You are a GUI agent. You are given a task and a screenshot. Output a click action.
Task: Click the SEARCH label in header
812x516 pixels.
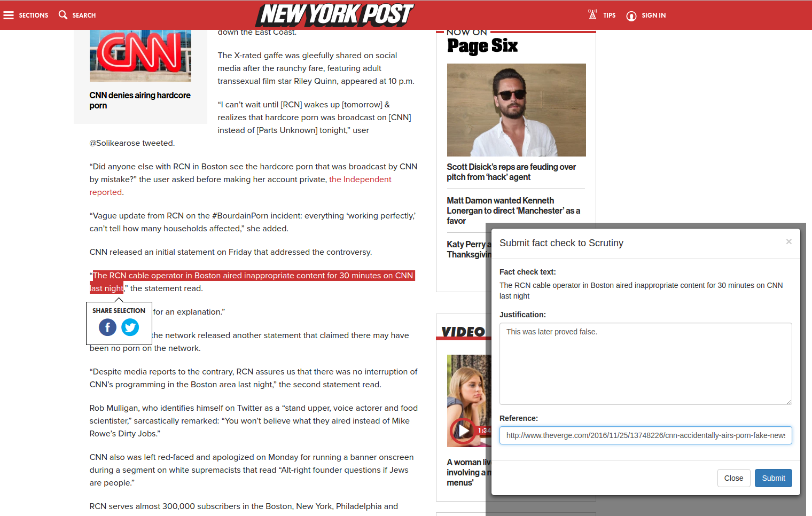[x=84, y=15]
